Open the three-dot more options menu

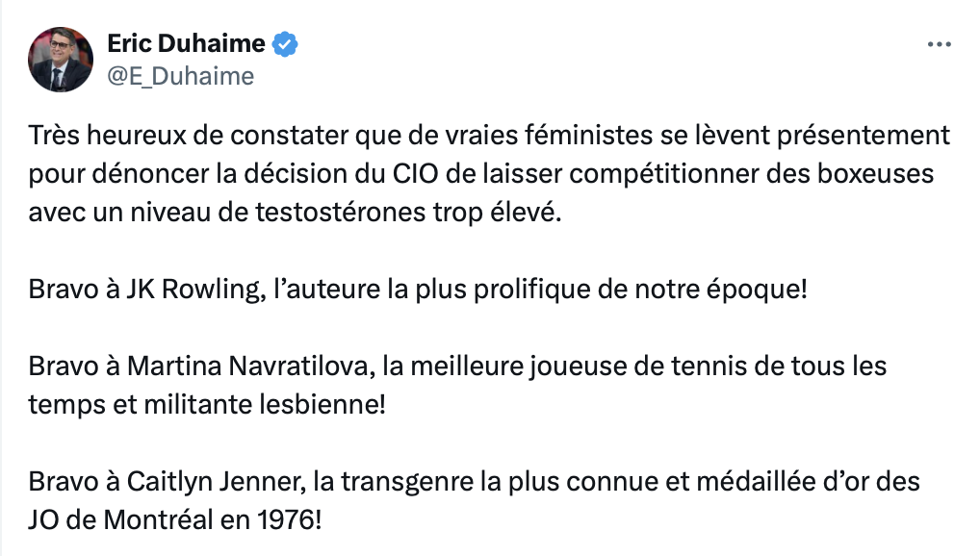939,44
